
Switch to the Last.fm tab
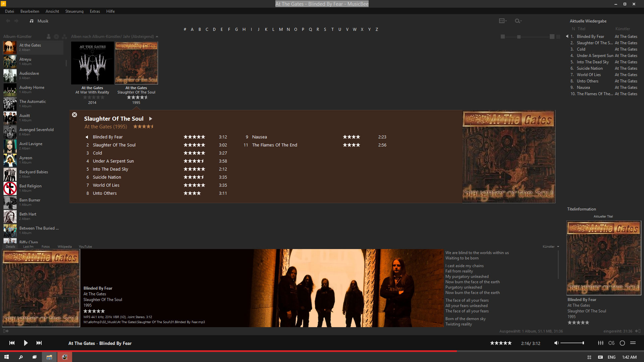pos(28,247)
